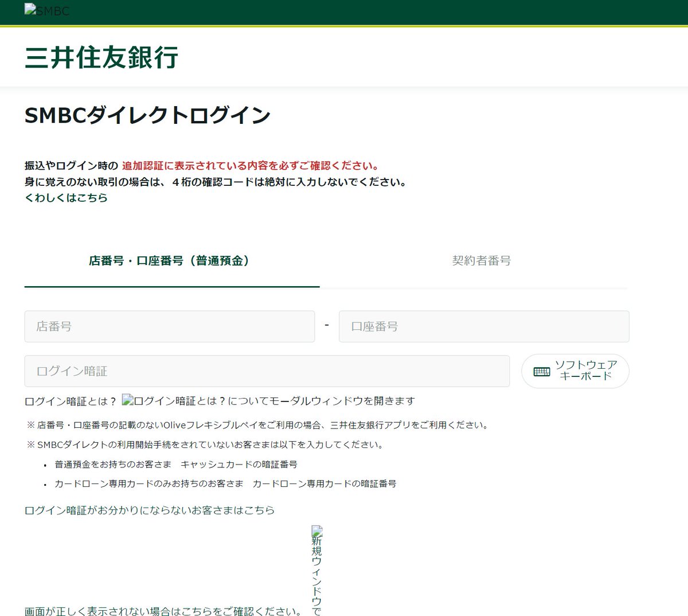This screenshot has width=688, height=616.
Task: Click red text 追加認証に表示されている内容を必ずご確認ください。
Action: click(x=251, y=166)
